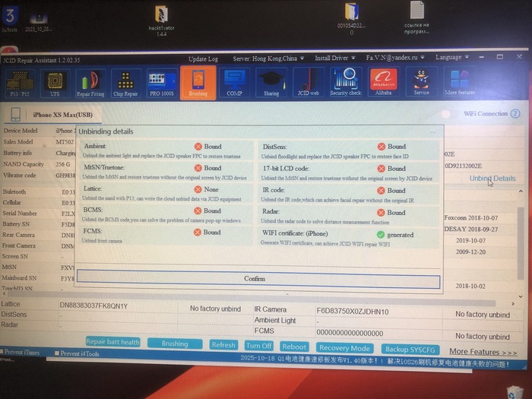Click the Recovery Mode button

[x=344, y=347]
